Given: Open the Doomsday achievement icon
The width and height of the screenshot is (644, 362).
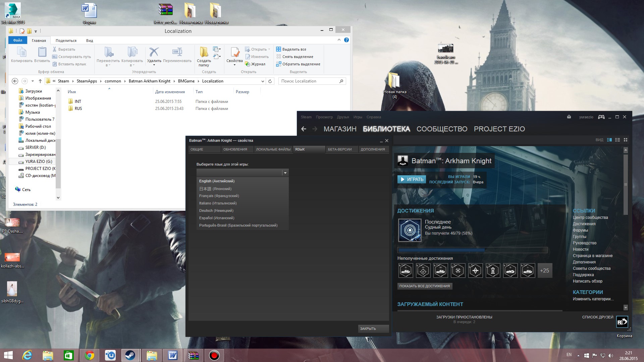Looking at the screenshot, I should pos(410,230).
